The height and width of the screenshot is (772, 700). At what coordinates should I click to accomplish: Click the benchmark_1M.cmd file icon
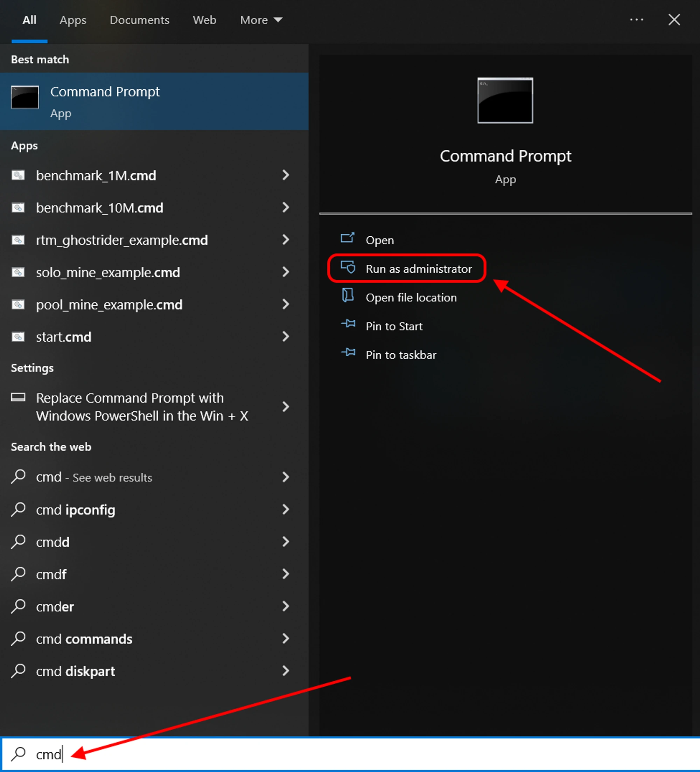[18, 175]
